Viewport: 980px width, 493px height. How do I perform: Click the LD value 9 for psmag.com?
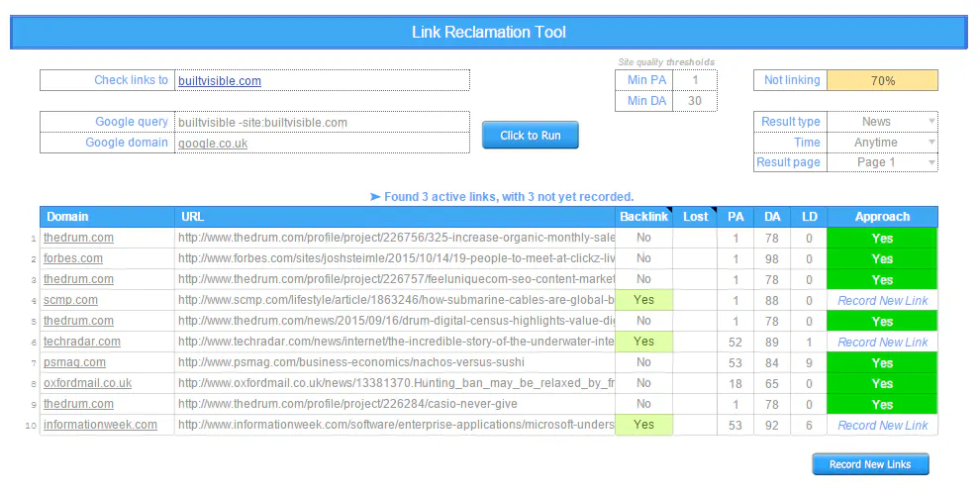pyautogui.click(x=809, y=362)
